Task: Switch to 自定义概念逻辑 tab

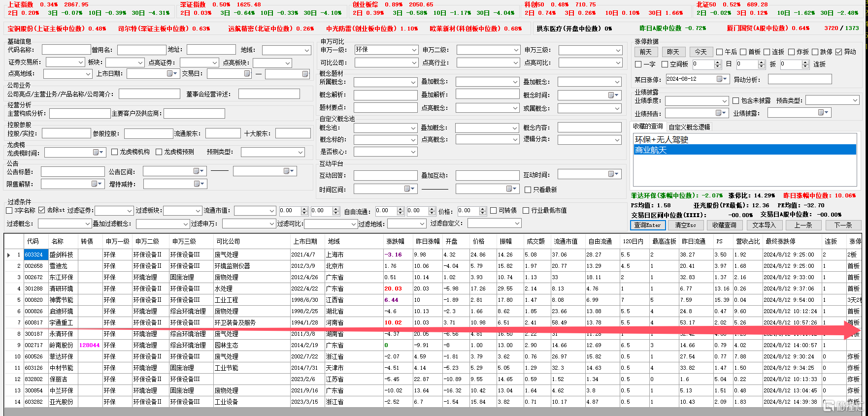Action: (689, 127)
